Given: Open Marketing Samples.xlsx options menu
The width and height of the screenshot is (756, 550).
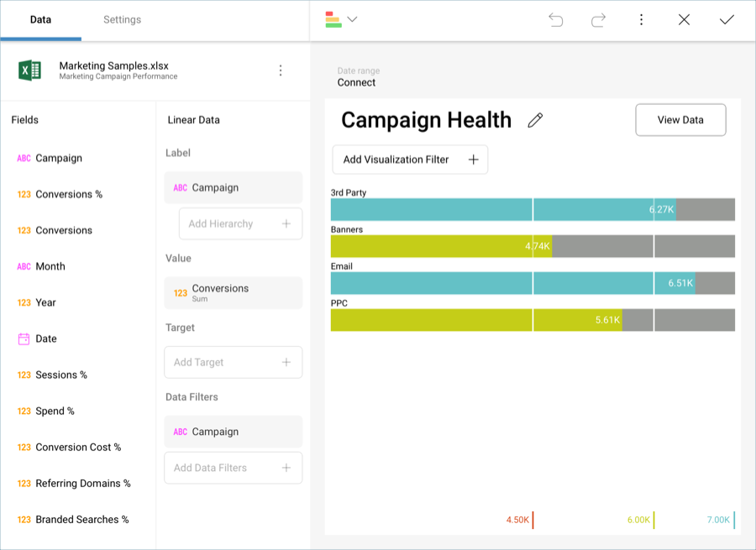Looking at the screenshot, I should click(x=281, y=71).
